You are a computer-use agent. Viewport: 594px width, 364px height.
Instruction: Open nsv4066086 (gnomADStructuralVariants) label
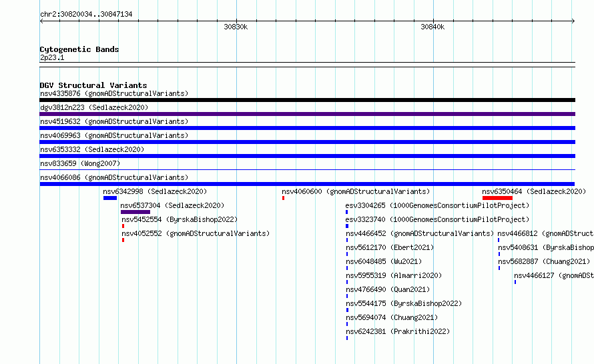pos(114,177)
